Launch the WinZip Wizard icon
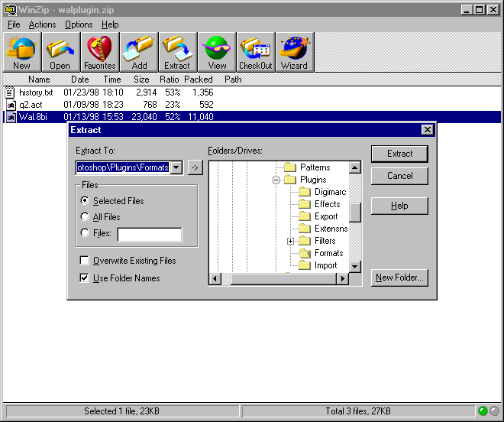The image size is (504, 422). point(295,52)
